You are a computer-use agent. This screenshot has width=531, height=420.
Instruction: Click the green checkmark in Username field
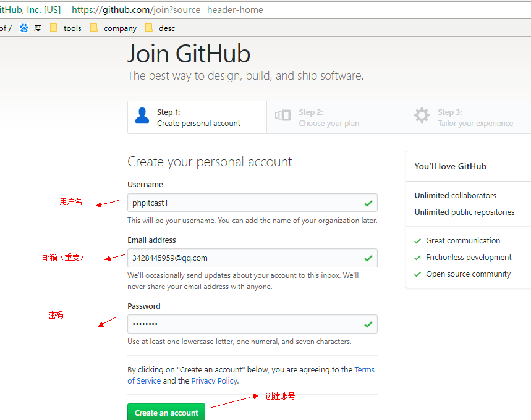(x=368, y=203)
